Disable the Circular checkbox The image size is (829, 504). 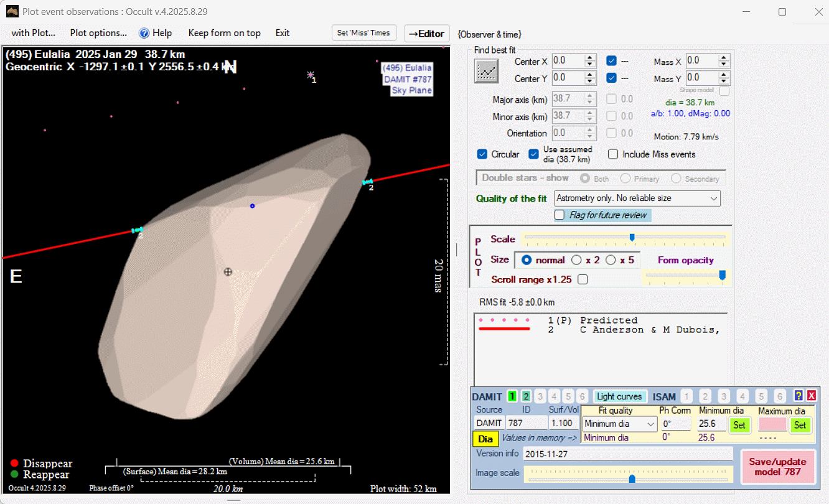point(482,154)
